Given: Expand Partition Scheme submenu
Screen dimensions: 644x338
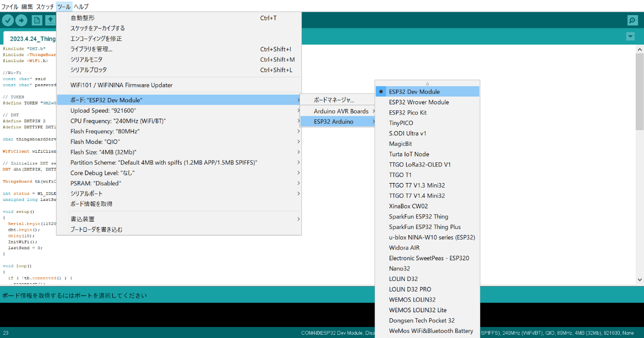Looking at the screenshot, I should pyautogui.click(x=179, y=162).
